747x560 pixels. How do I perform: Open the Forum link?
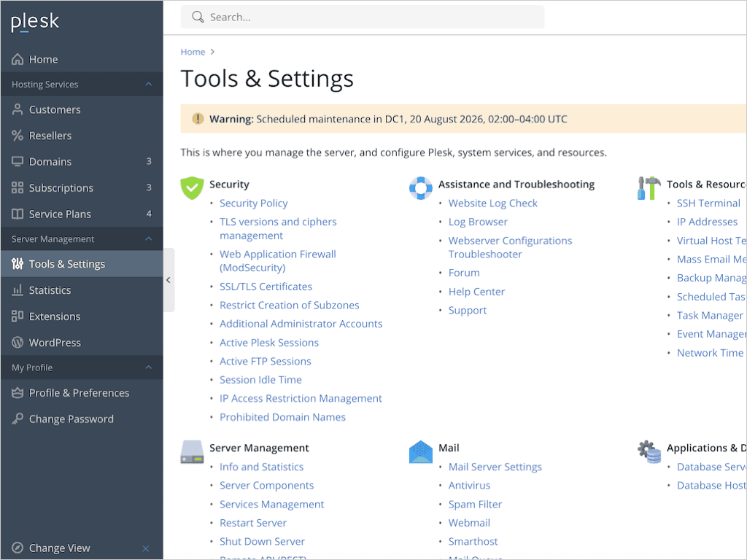click(x=464, y=273)
